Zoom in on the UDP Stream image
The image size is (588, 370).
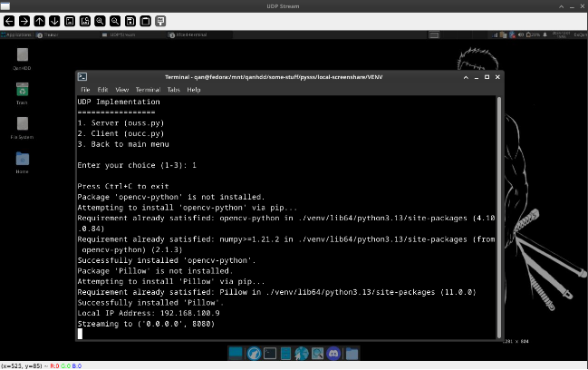point(101,21)
